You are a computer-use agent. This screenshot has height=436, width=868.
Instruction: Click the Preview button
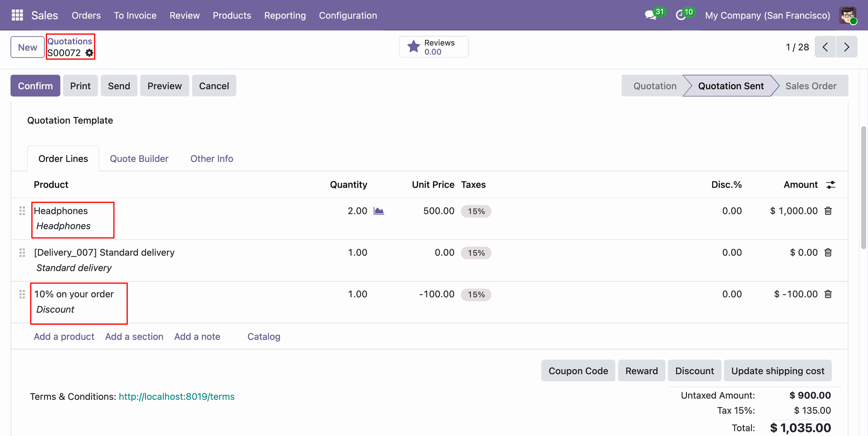[x=165, y=86]
